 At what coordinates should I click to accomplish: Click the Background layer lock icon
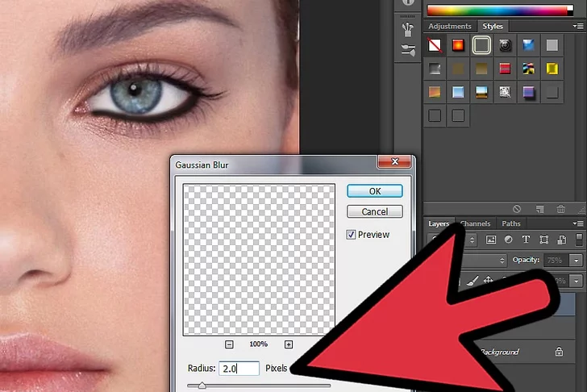559,352
